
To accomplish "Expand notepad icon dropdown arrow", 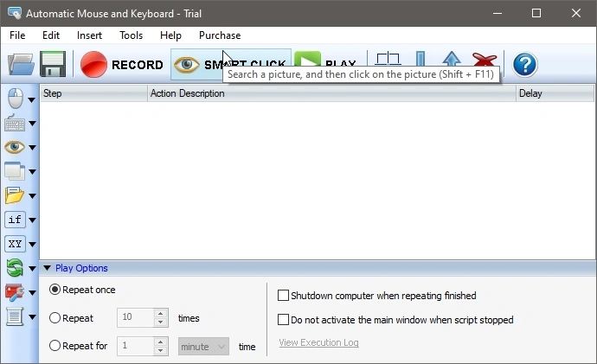I will point(32,316).
